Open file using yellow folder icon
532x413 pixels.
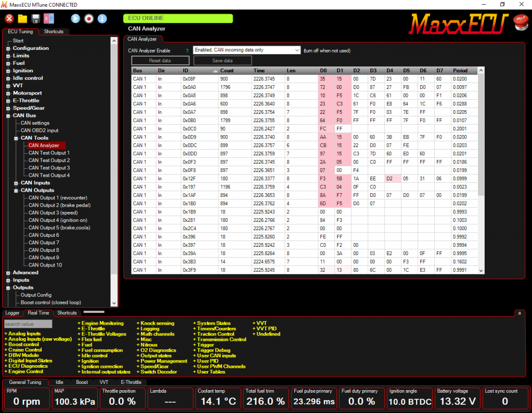point(22,19)
